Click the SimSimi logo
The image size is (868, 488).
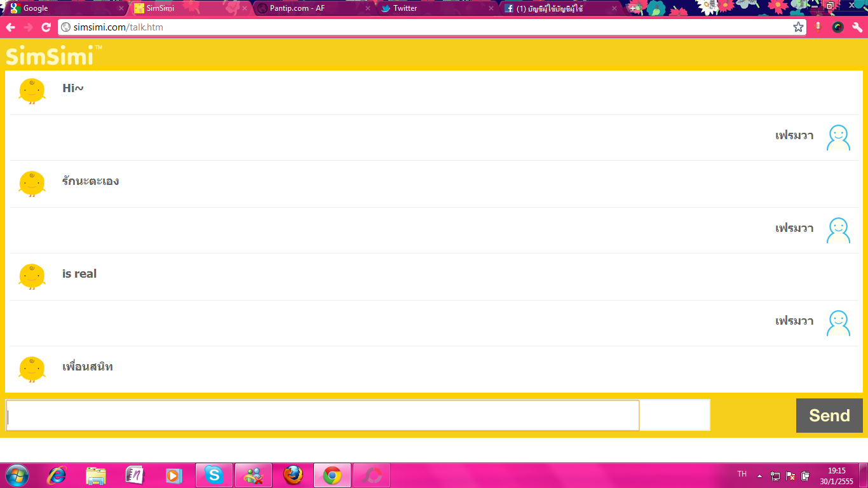click(53, 55)
